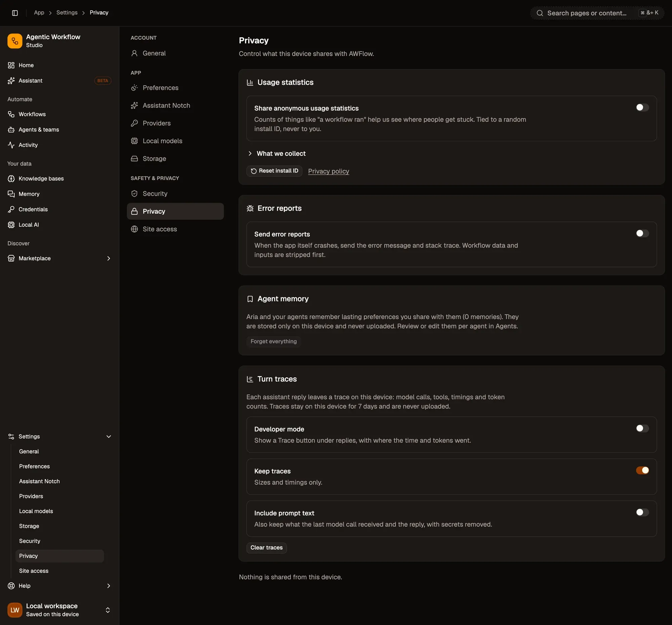
Task: Click the Activity pulse icon
Action: [x=11, y=145]
